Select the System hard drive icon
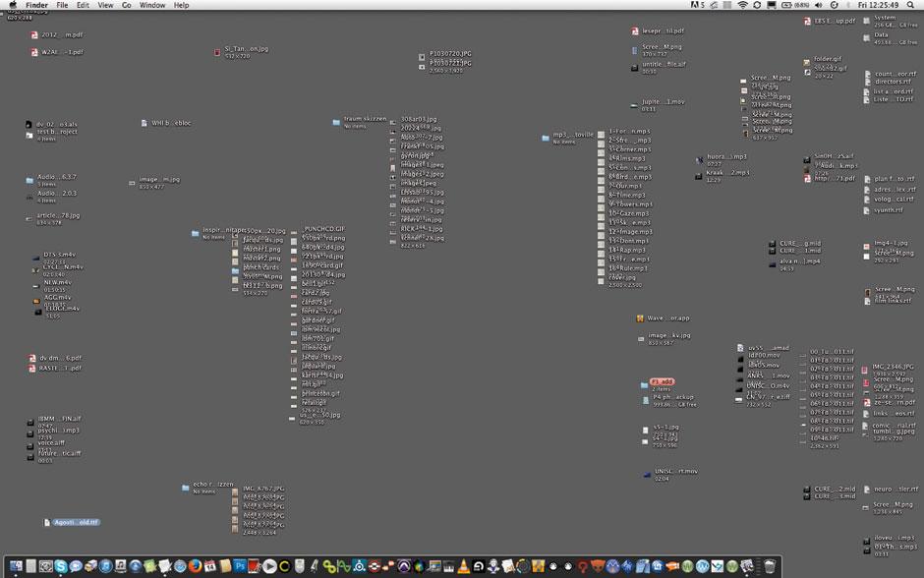This screenshot has height=578, width=924. pos(862,20)
